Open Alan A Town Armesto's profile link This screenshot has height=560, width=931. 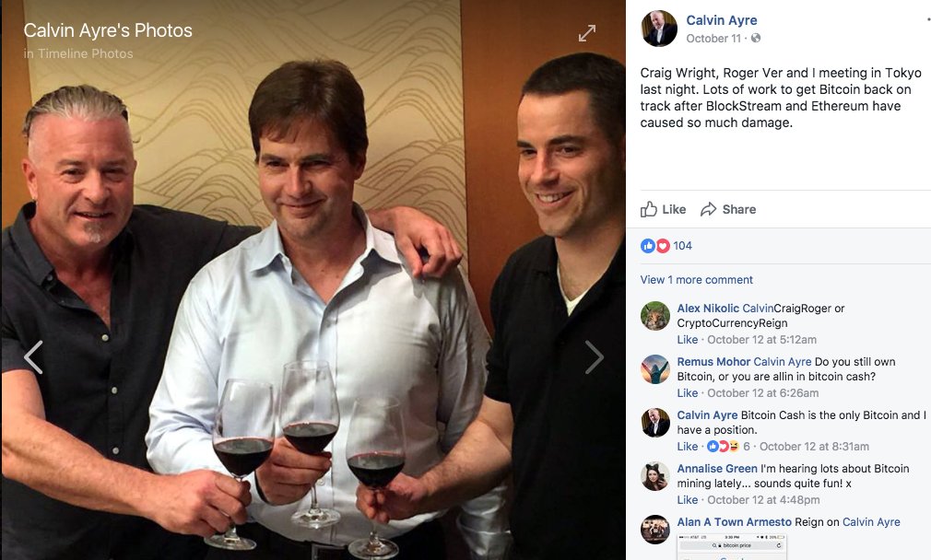(x=734, y=522)
